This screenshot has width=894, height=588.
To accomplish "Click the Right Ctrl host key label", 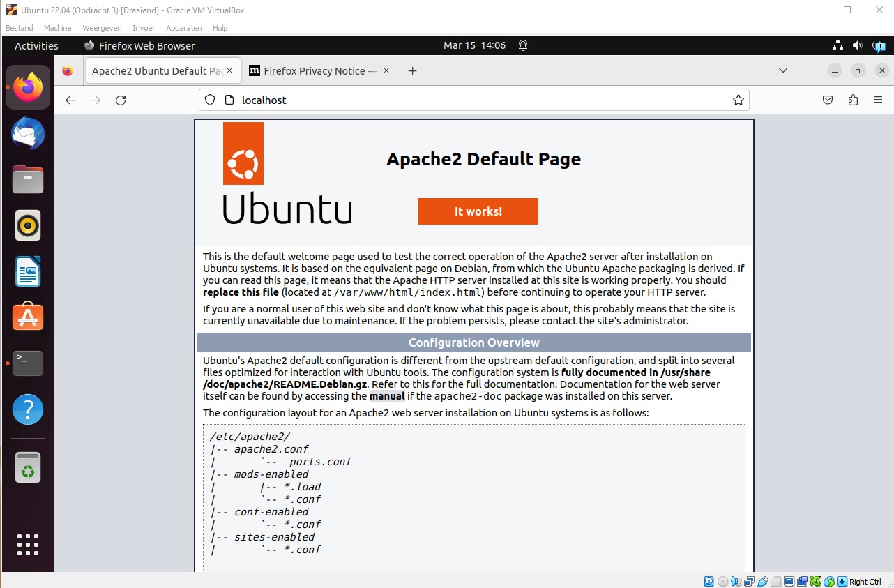I will [865, 582].
